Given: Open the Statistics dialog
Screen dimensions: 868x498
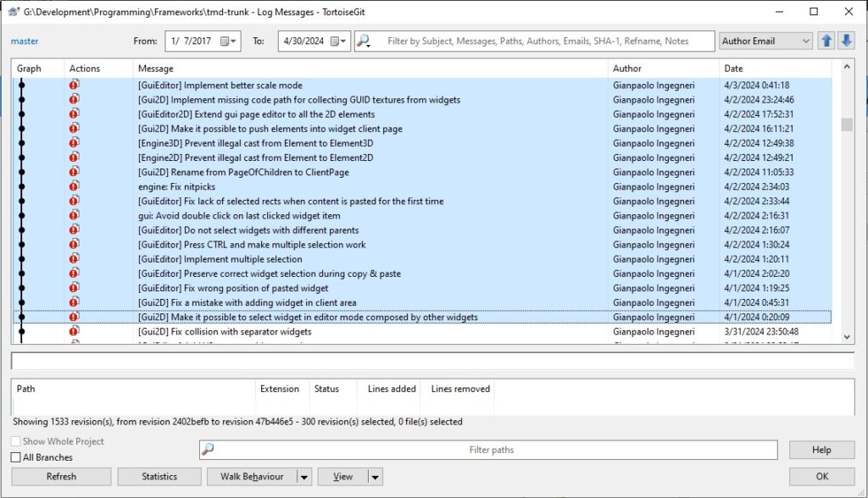Looking at the screenshot, I should coord(159,477).
